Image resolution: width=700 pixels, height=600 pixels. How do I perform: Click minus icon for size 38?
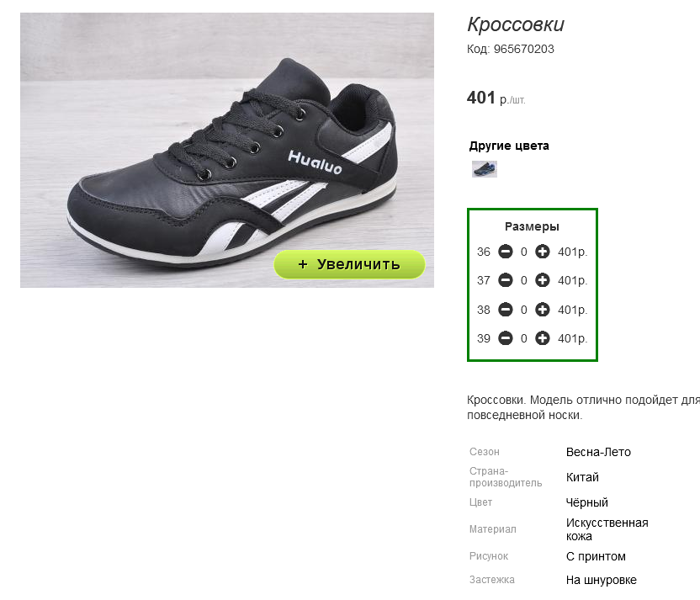pyautogui.click(x=506, y=310)
